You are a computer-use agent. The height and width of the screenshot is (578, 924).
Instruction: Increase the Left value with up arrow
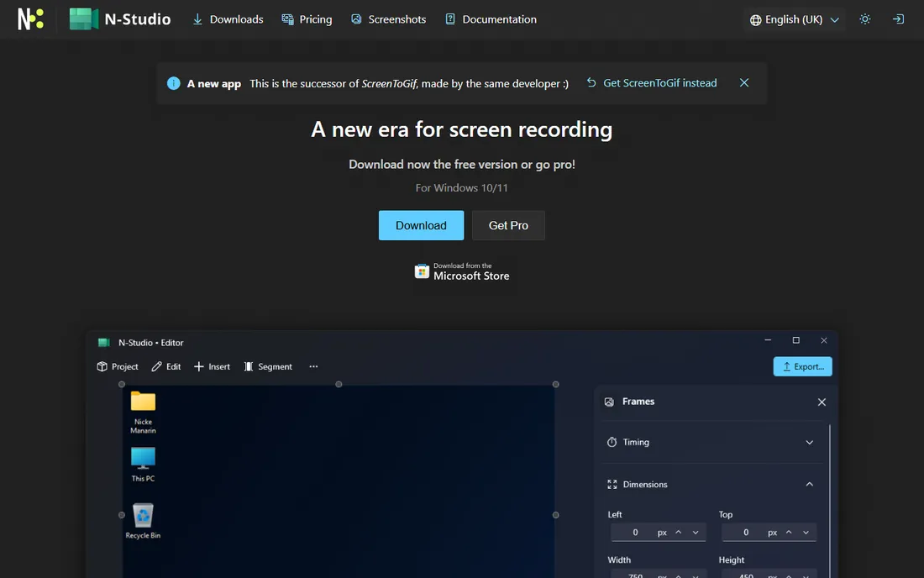point(679,532)
